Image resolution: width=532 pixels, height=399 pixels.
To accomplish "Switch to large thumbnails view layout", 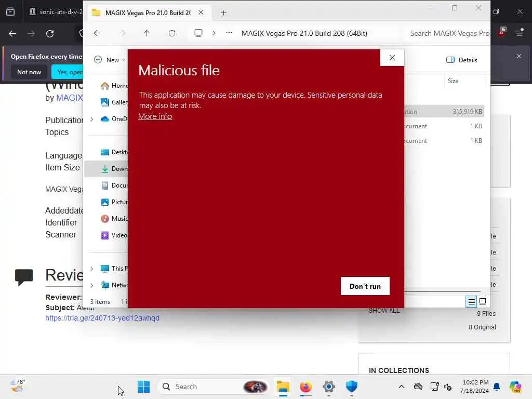I will 483,301.
